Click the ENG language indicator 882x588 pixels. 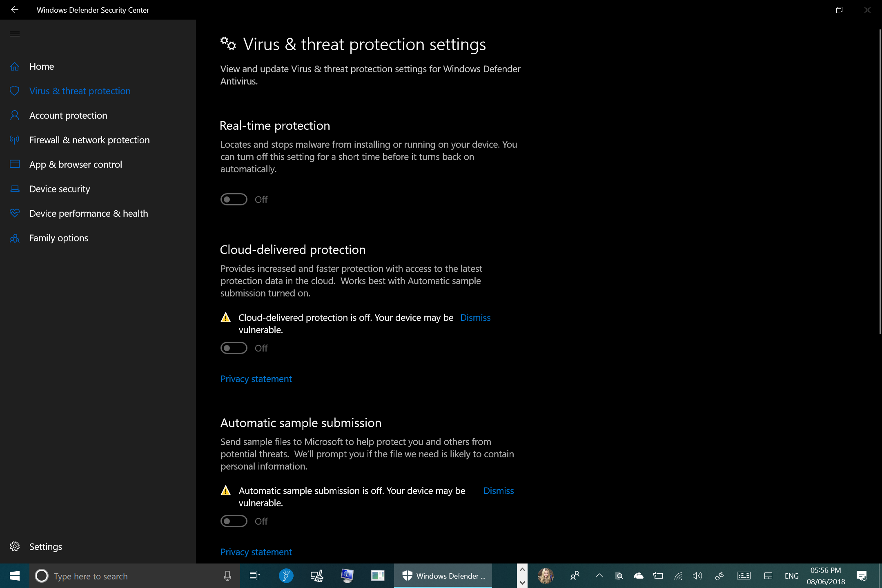(x=791, y=576)
